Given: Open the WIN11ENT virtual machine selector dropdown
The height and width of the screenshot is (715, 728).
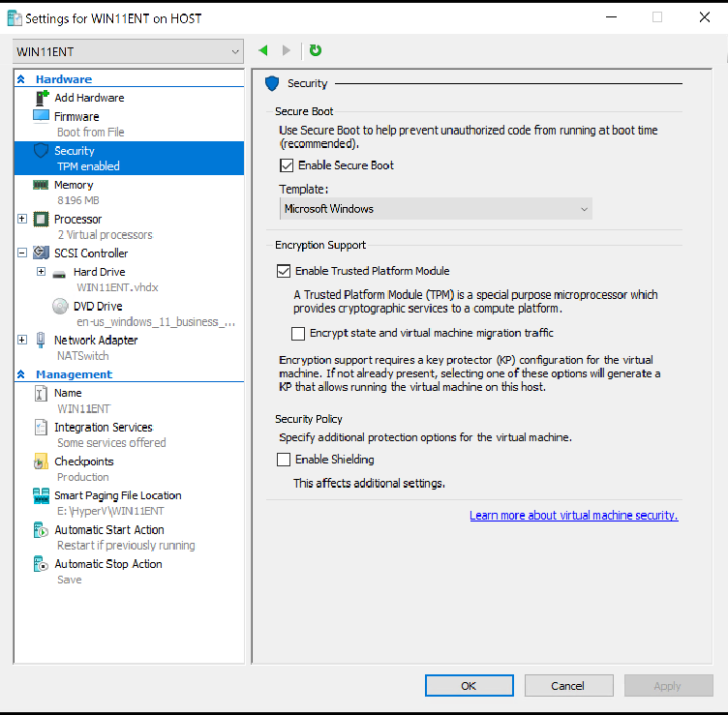Looking at the screenshot, I should [128, 50].
